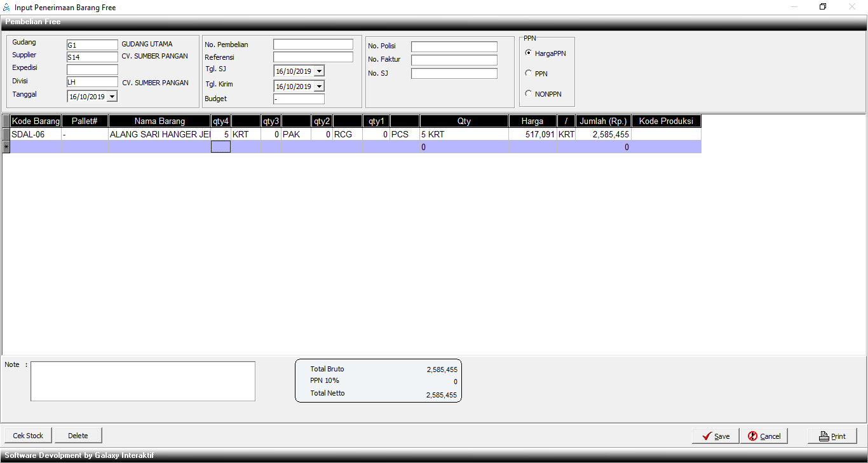Expand the Tgl. SJ date picker
The height and width of the screenshot is (463, 868).
[x=319, y=71]
